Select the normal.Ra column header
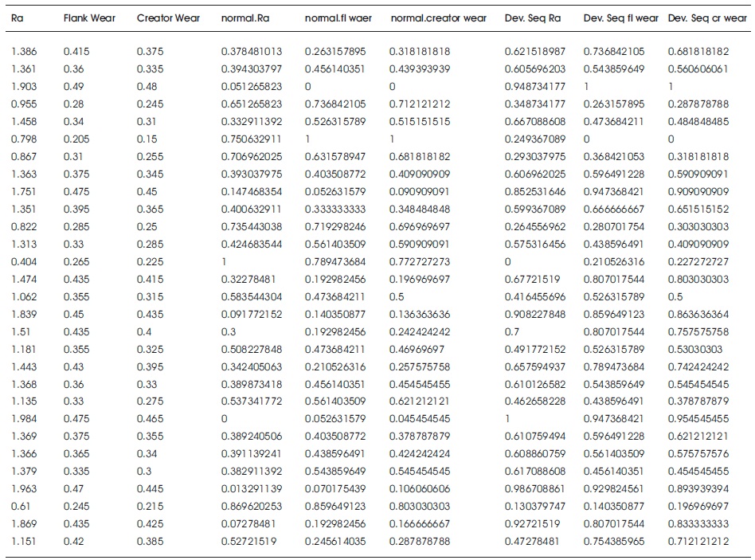This screenshot has width=755, height=560. pos(245,18)
